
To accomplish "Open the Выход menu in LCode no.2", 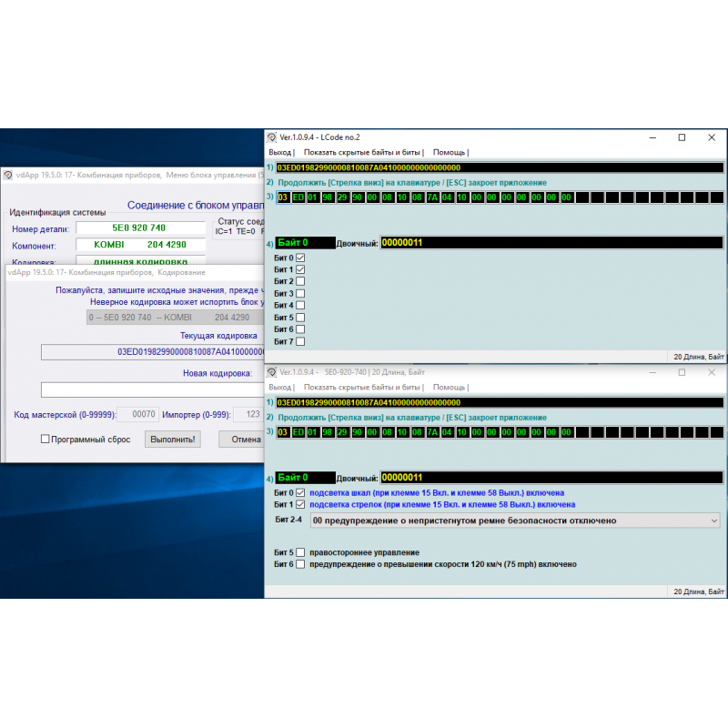I will [x=280, y=152].
